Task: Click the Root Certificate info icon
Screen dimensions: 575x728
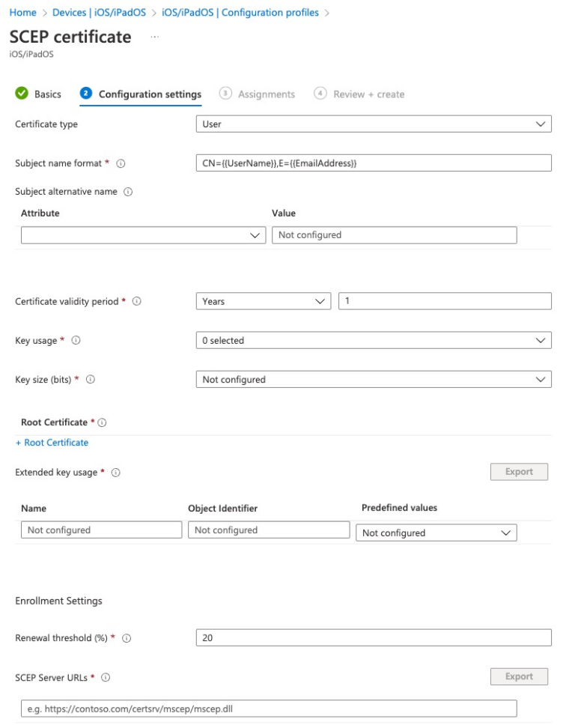Action: [x=102, y=422]
